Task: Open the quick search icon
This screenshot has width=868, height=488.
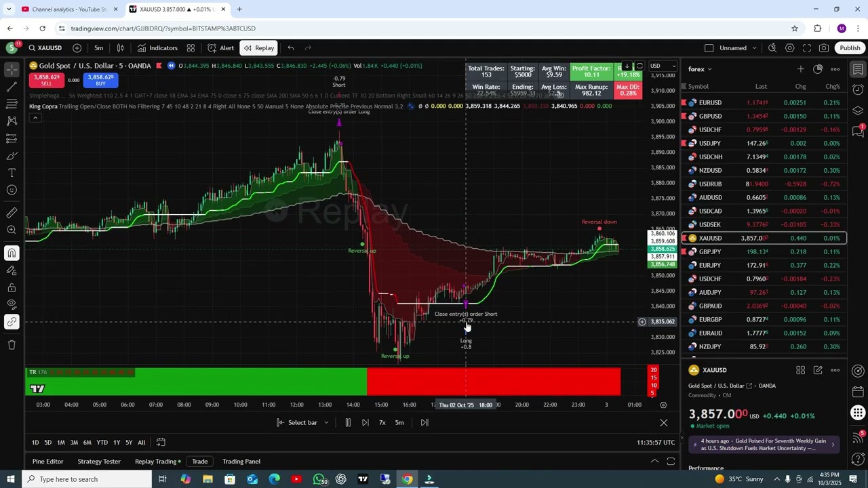Action: pyautogui.click(x=772, y=48)
